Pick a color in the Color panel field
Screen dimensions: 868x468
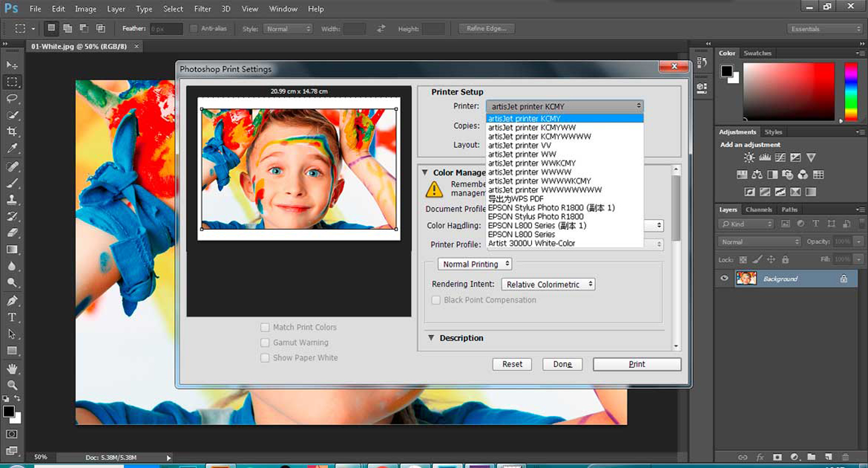coord(789,91)
